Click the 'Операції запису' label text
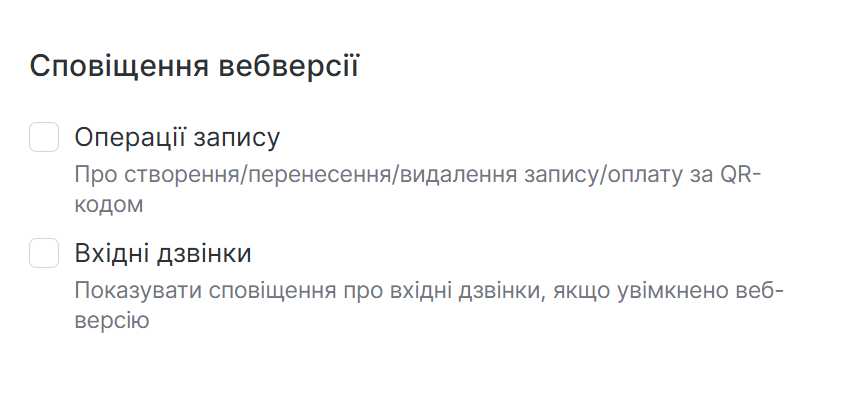 coord(177,137)
